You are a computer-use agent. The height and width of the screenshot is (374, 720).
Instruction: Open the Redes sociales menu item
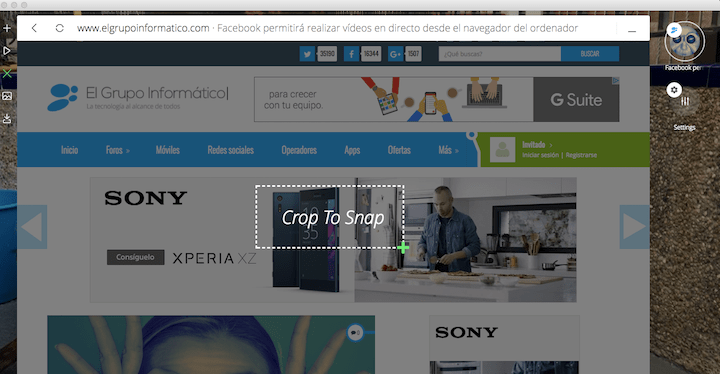click(231, 150)
